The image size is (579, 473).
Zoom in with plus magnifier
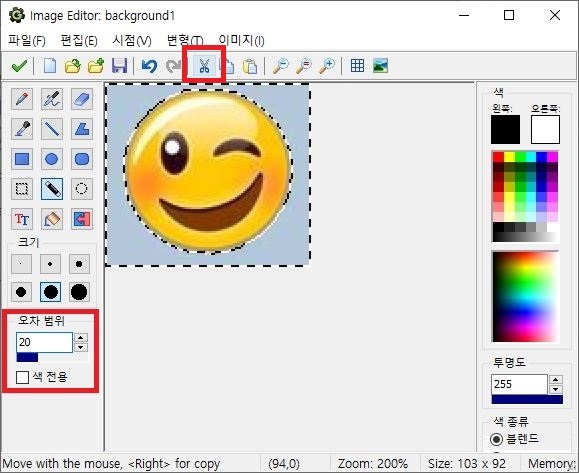tap(327, 66)
